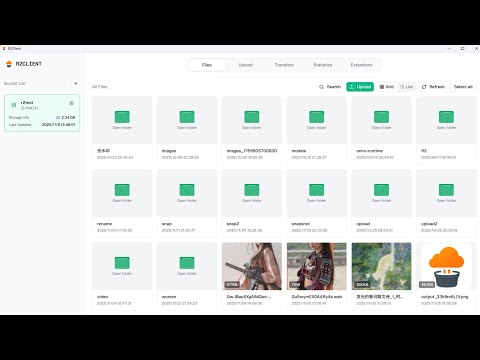Switch to List view
This screenshot has width=480, height=360.
coord(407,87)
